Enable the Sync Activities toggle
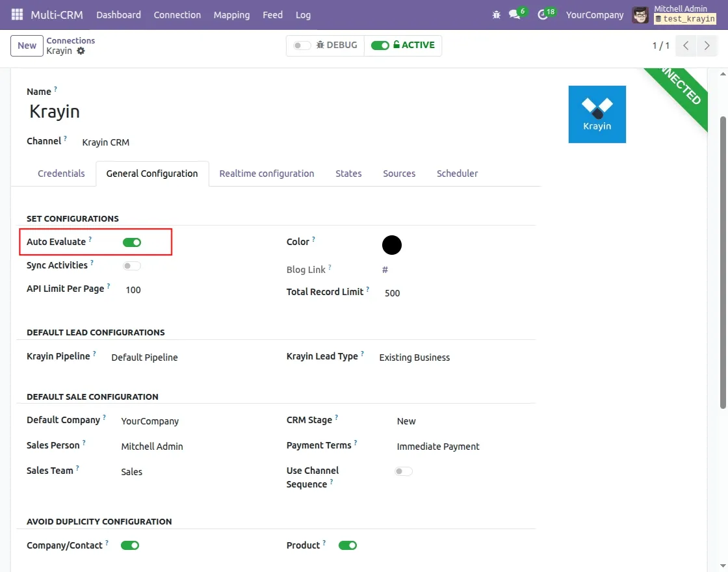 (x=131, y=265)
